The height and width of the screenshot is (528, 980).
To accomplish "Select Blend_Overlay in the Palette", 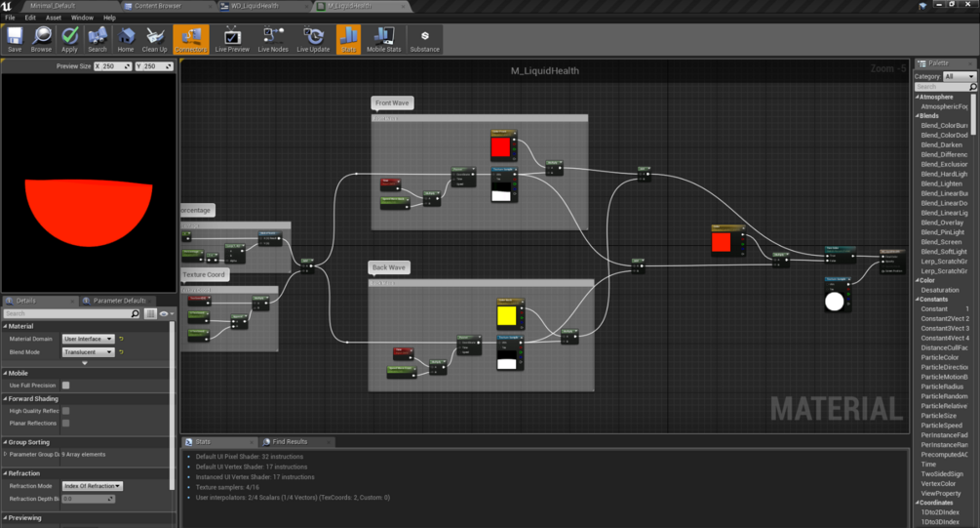I will tap(942, 223).
